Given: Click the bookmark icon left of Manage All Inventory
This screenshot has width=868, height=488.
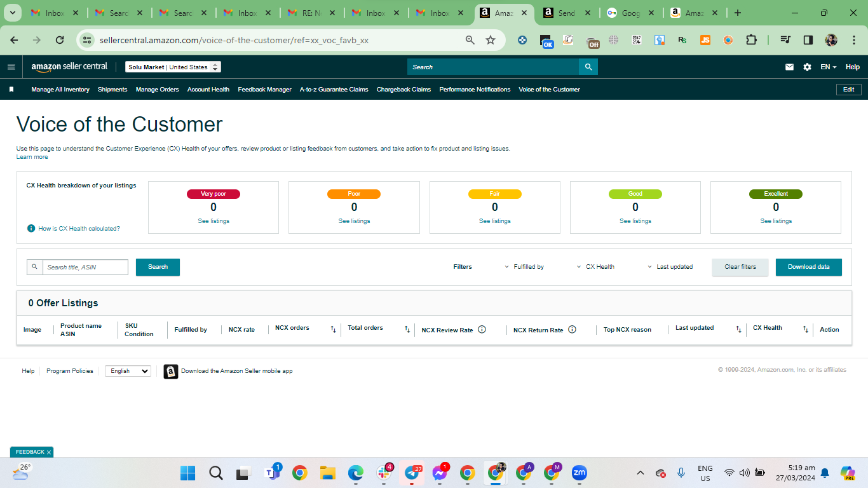Looking at the screenshot, I should (x=11, y=90).
